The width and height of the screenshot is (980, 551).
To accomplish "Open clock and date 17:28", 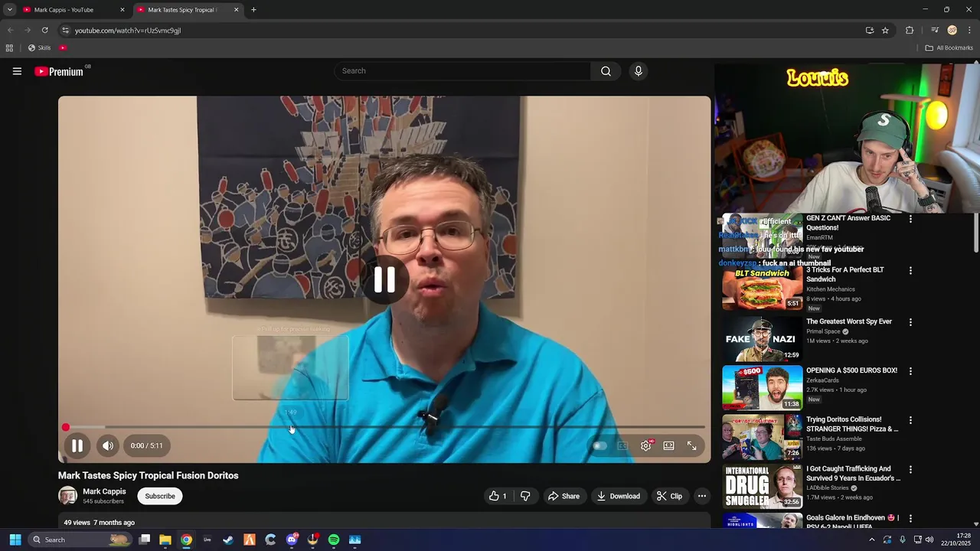I will pos(956,540).
